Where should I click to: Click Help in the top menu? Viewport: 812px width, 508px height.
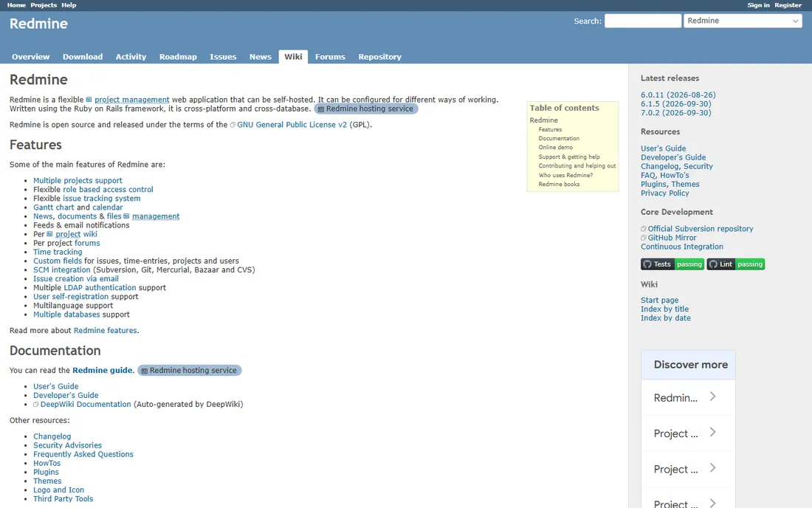pos(69,5)
